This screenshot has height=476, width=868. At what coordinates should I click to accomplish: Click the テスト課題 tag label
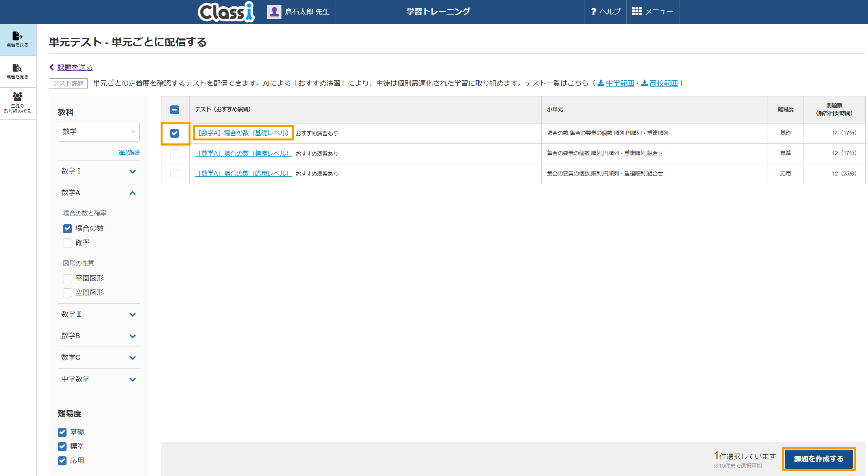(x=68, y=83)
